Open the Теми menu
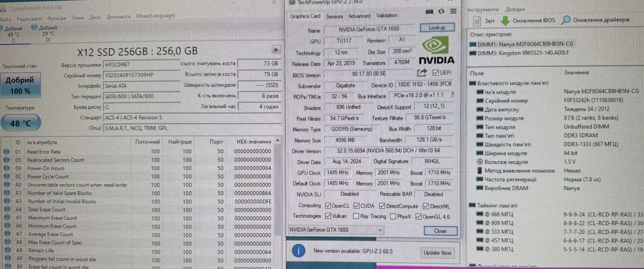The height and width of the screenshot is (269, 644). (x=77, y=18)
